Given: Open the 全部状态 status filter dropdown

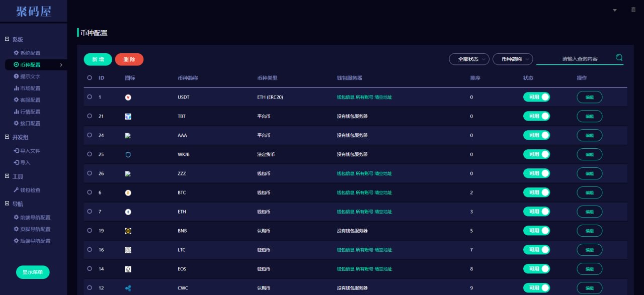Looking at the screenshot, I should [469, 59].
